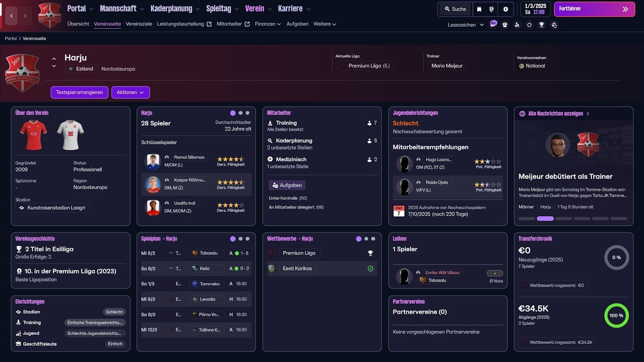The width and height of the screenshot is (644, 362).
Task: Click the trophy shortcut icon in bookmarks bar
Action: (541, 25)
